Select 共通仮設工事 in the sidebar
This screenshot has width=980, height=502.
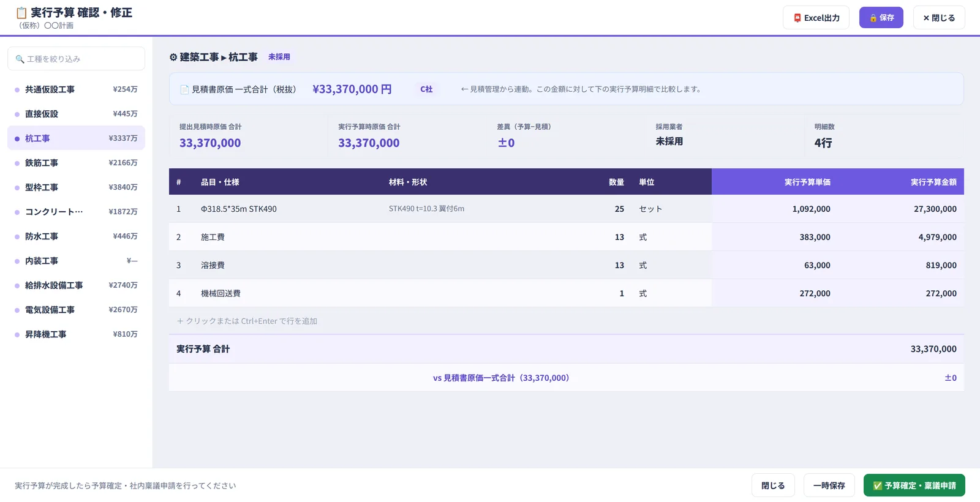point(76,89)
